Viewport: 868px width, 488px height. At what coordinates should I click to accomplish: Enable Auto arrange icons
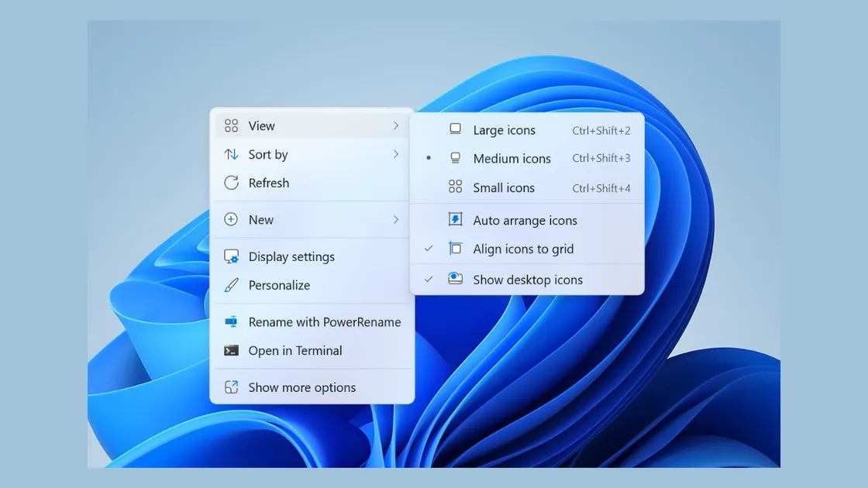pyautogui.click(x=525, y=220)
